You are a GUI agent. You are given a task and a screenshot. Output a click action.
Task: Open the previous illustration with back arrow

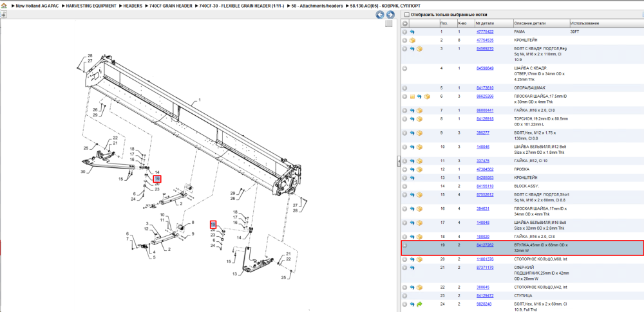(381, 15)
